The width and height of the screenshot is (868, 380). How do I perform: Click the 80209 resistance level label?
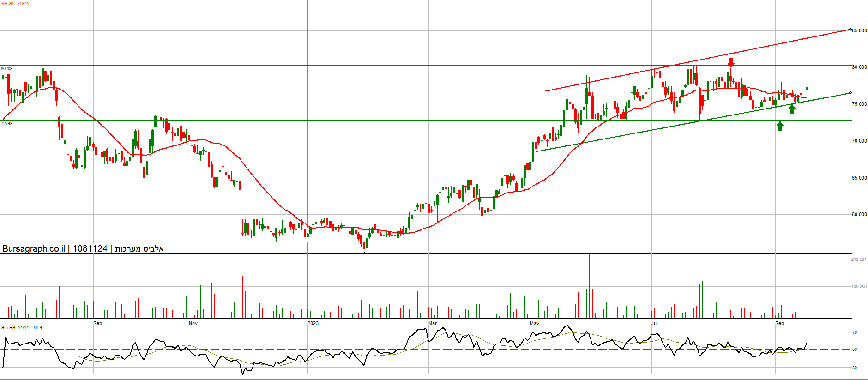(x=7, y=69)
